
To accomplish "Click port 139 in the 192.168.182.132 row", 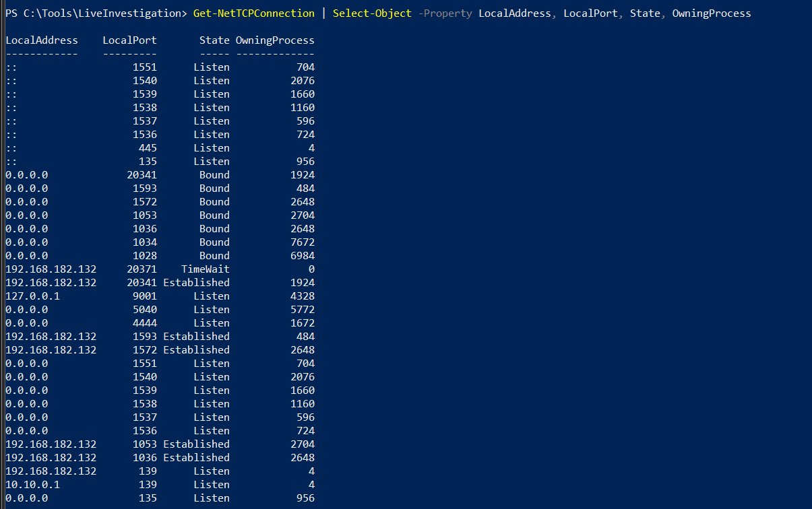I will (148, 471).
